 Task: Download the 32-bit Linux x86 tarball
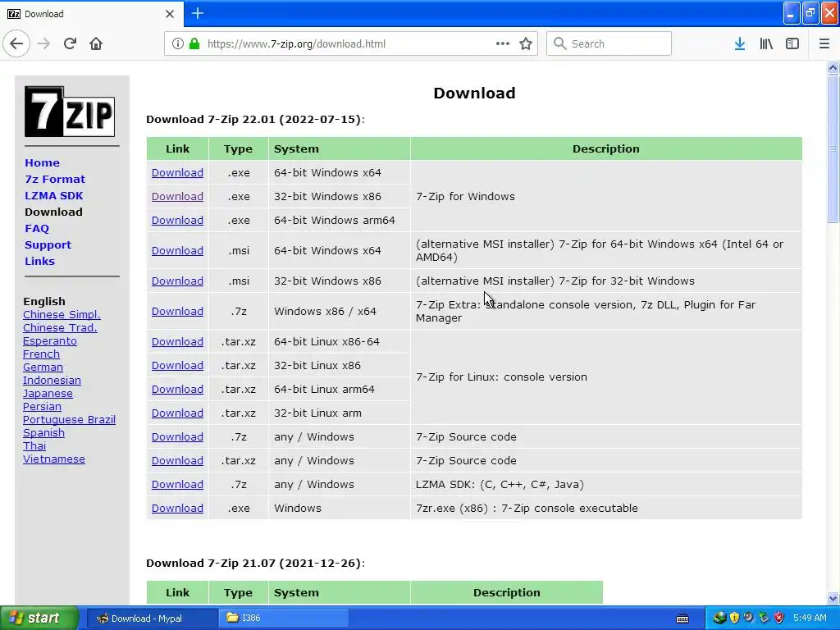click(x=177, y=365)
